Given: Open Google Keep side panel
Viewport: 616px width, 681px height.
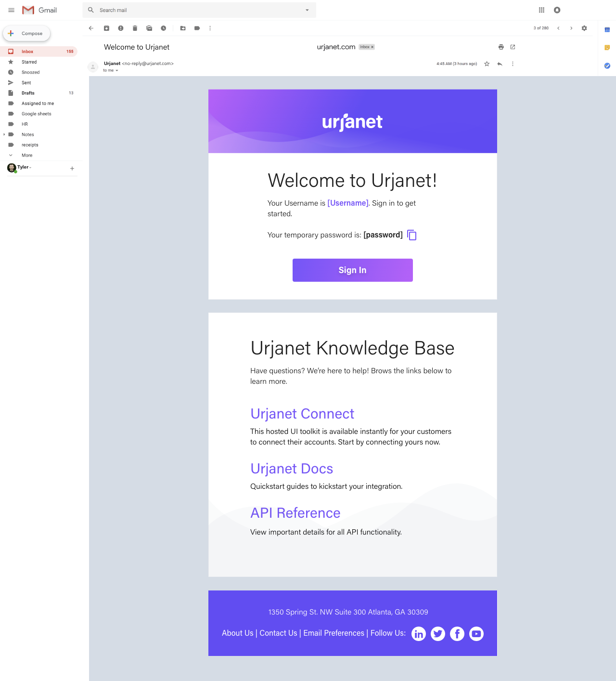Looking at the screenshot, I should (607, 48).
